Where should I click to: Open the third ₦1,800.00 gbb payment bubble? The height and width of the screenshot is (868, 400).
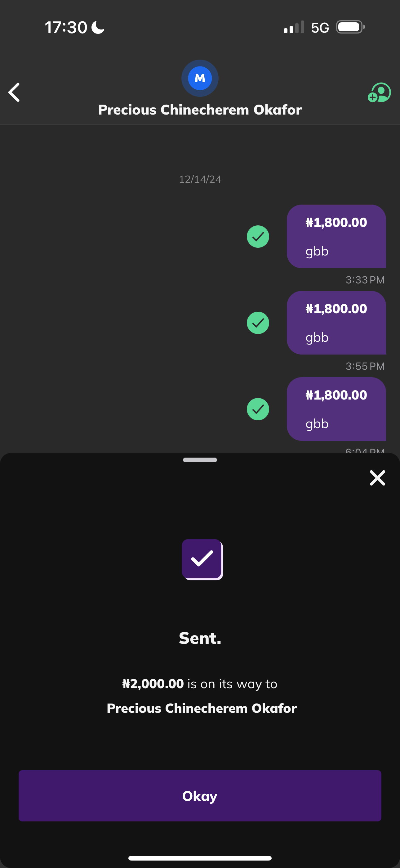[x=336, y=409]
